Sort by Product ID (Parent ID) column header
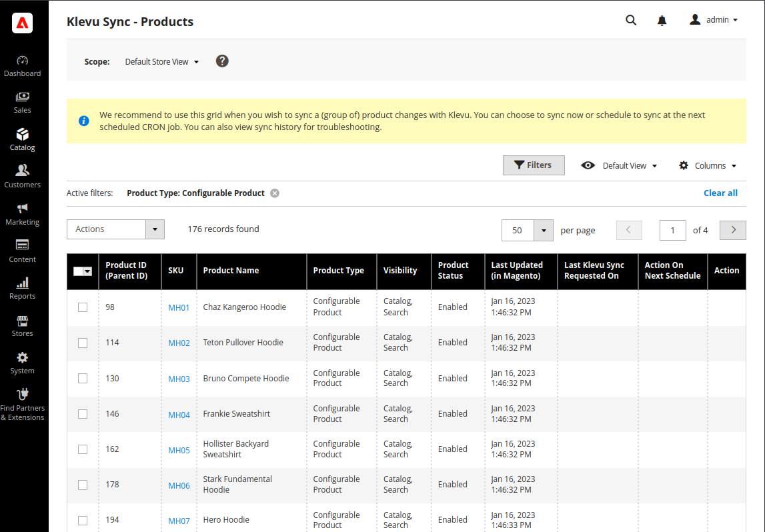The width and height of the screenshot is (765, 532). click(130, 271)
